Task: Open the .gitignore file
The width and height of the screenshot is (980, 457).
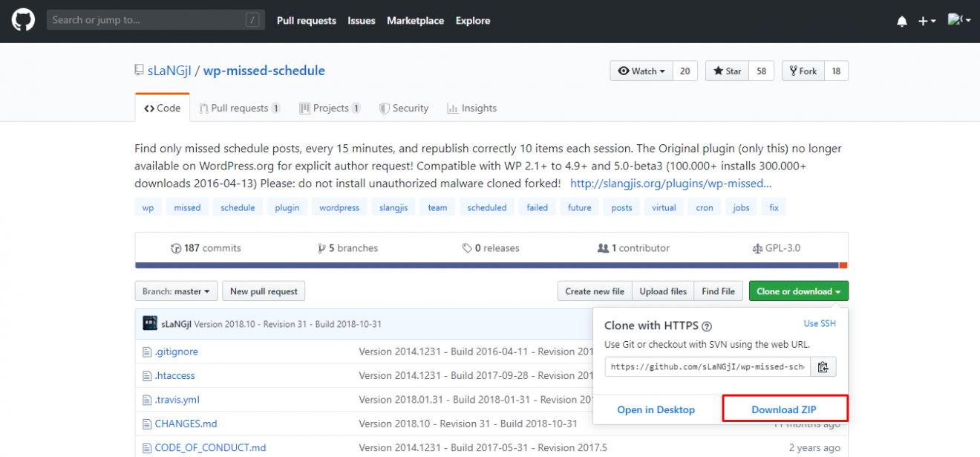Action: 176,351
